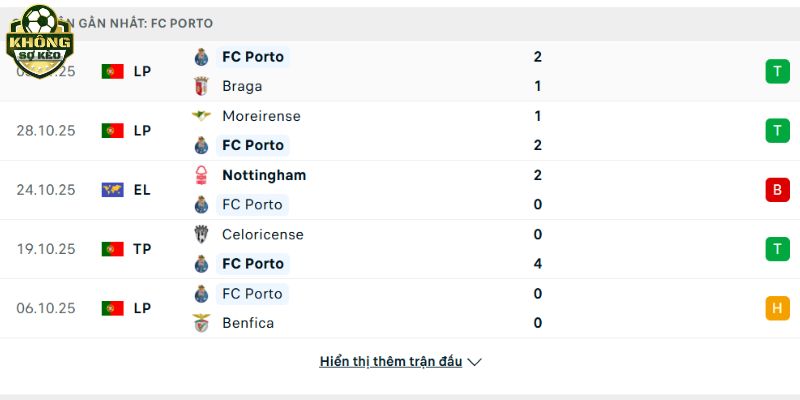Open the 'Hiển thị thêm trận đấu' link
800x400 pixels.
(x=391, y=362)
